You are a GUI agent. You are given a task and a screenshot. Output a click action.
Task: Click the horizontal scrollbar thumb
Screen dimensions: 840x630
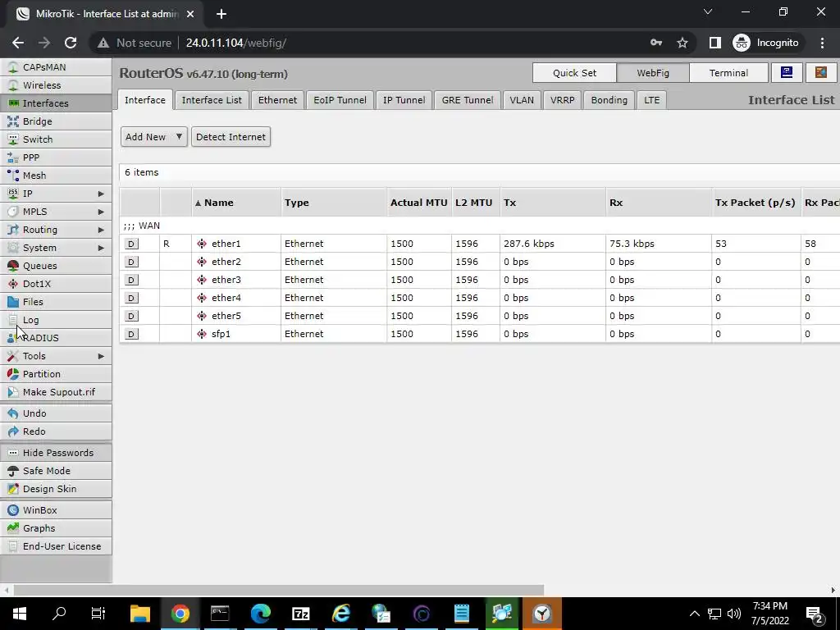click(x=279, y=591)
